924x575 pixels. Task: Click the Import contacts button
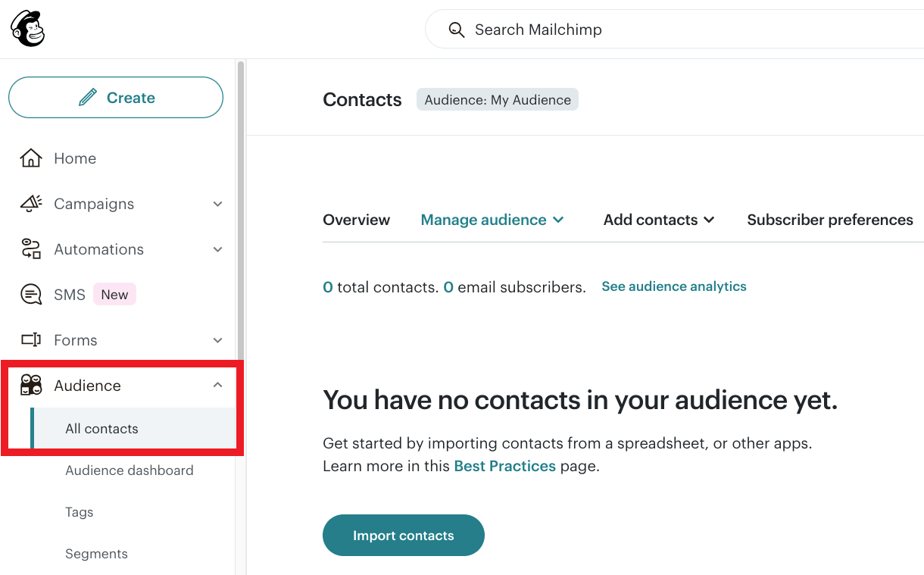click(404, 536)
